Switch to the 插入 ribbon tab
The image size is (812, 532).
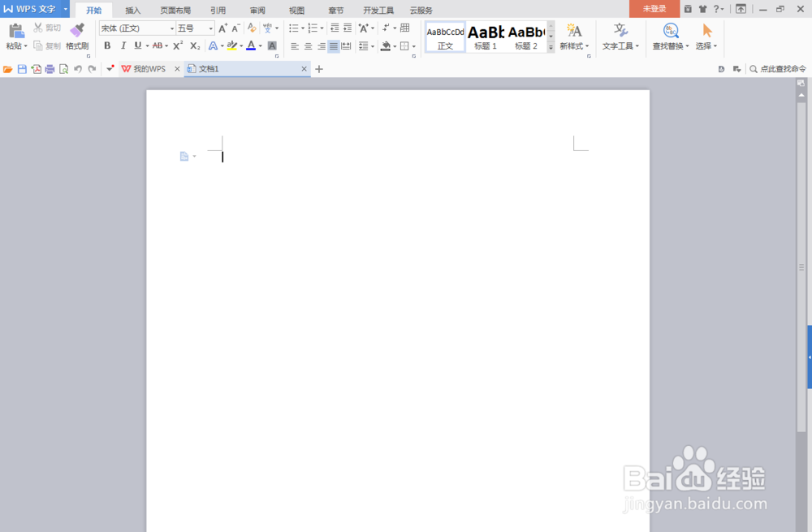pyautogui.click(x=132, y=10)
